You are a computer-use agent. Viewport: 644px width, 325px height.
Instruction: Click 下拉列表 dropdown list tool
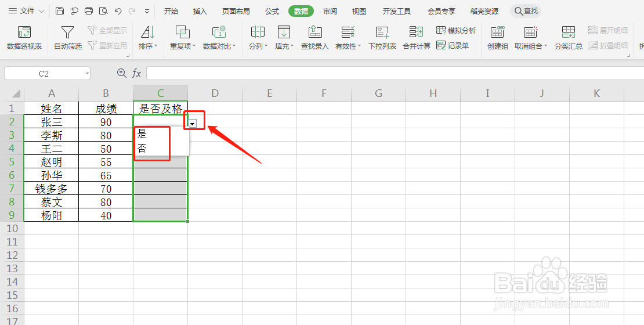tap(382, 38)
